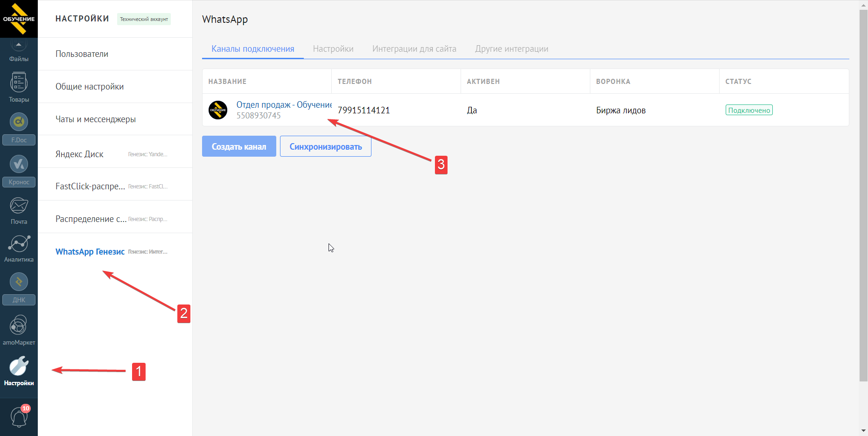Switch to the Другие интеграции tab
The height and width of the screenshot is (436, 868).
point(511,49)
